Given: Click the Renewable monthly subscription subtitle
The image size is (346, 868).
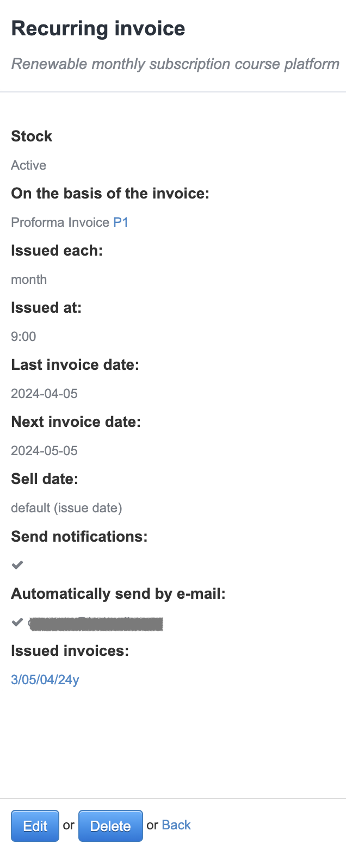Looking at the screenshot, I should point(175,64).
